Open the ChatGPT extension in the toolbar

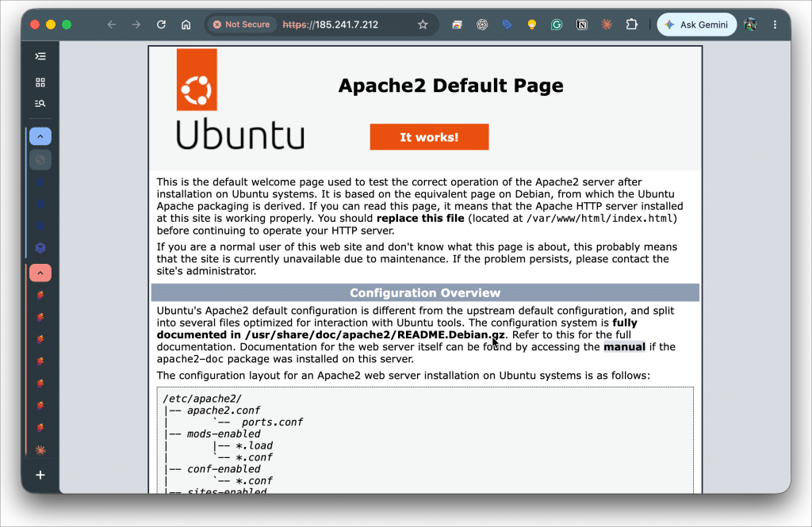coord(482,25)
